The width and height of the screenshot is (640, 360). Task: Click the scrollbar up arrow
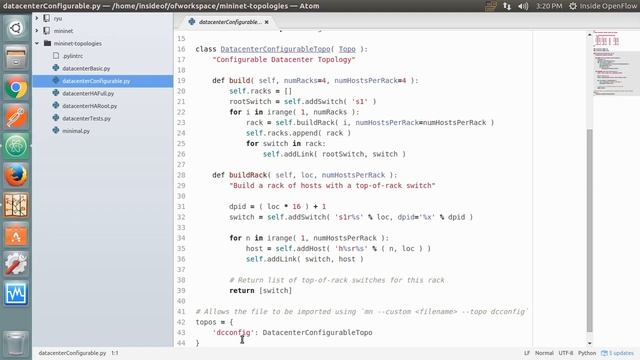tap(589, 35)
